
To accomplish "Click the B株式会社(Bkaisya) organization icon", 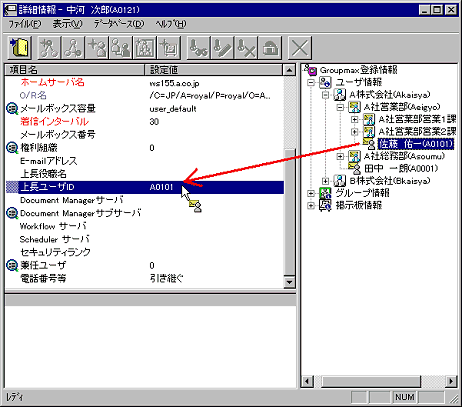I will coord(340,181).
